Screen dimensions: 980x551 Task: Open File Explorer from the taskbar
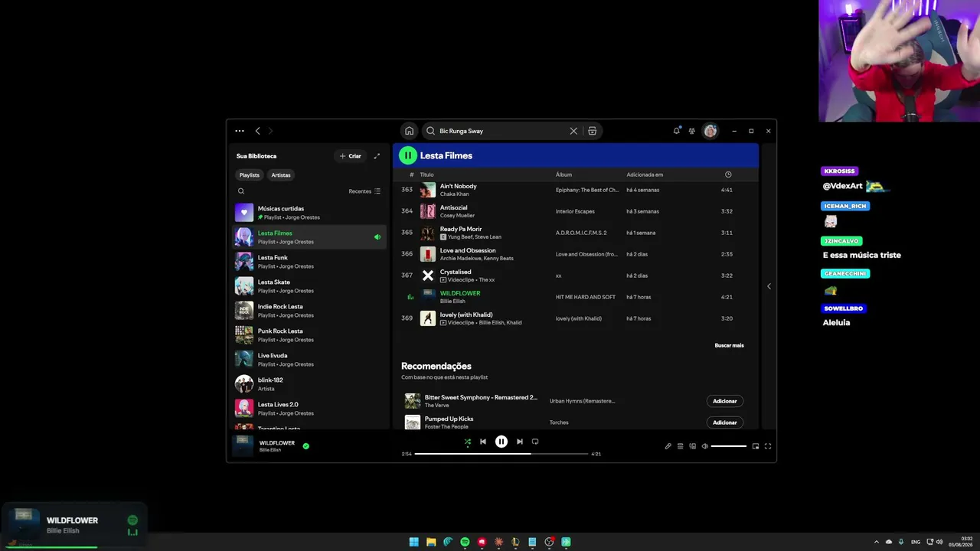click(431, 542)
